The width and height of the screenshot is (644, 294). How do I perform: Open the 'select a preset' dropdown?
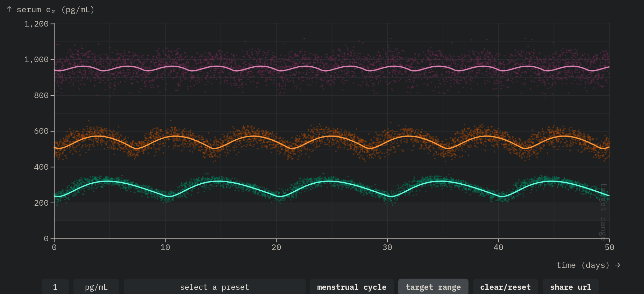click(214, 287)
